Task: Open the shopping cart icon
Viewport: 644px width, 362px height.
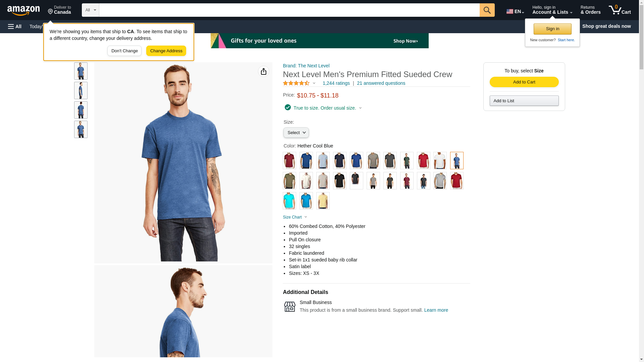Action: [x=620, y=10]
